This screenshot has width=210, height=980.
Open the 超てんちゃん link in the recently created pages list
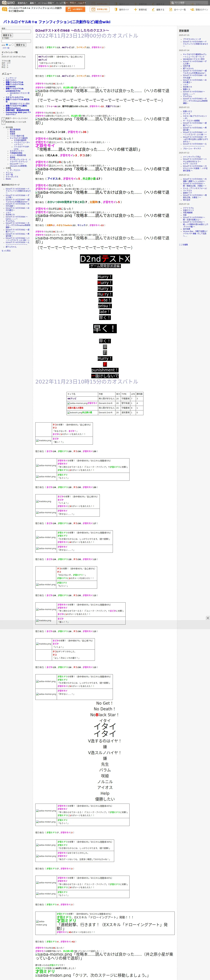click(11, 247)
